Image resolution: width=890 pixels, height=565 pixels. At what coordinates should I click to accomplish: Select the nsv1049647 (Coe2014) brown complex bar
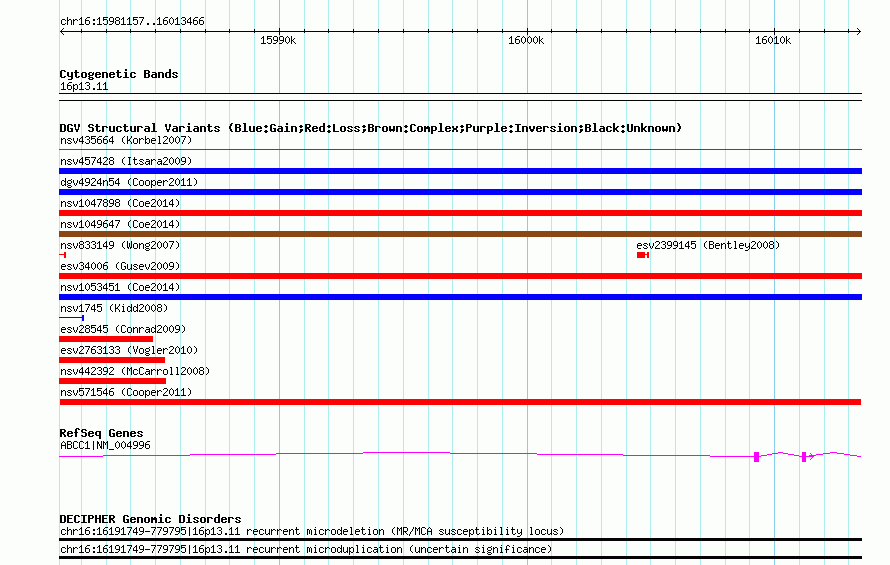(x=460, y=234)
